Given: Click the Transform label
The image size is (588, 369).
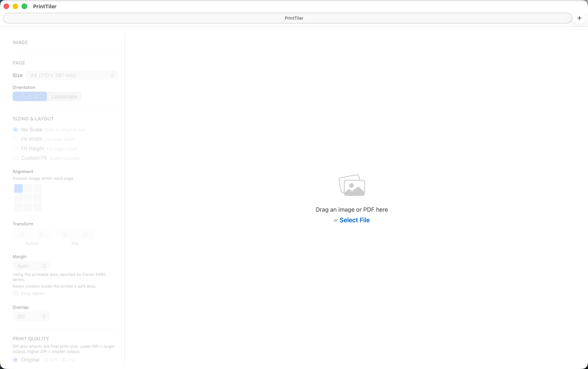Looking at the screenshot, I should tap(23, 224).
